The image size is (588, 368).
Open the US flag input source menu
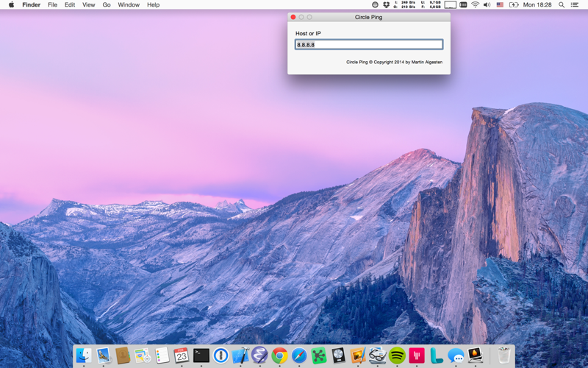[x=500, y=5]
